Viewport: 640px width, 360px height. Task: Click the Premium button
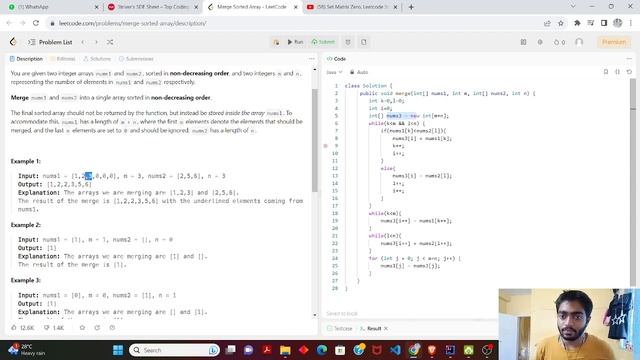point(613,42)
